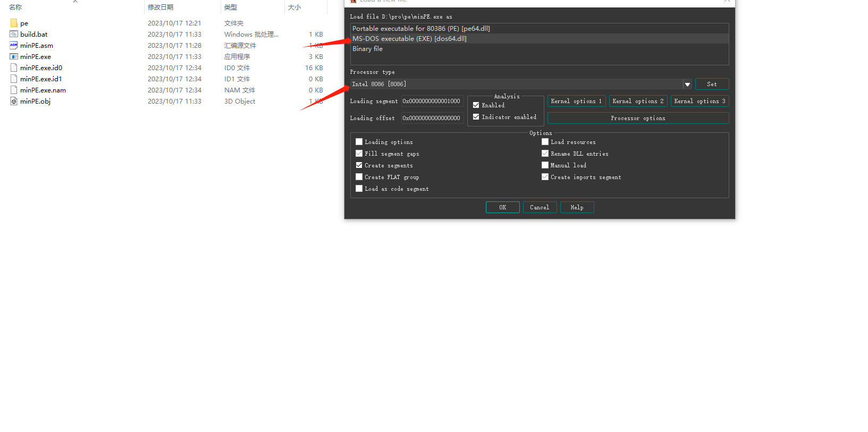Check the Manual load option

click(x=545, y=165)
